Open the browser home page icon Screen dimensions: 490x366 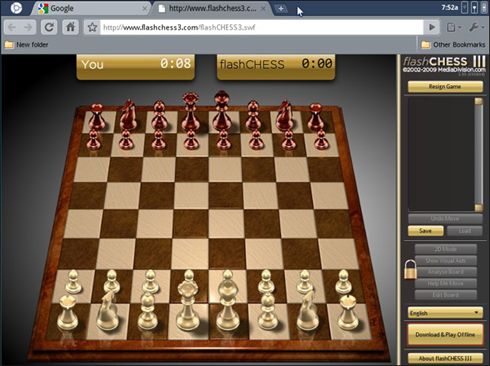(x=70, y=27)
